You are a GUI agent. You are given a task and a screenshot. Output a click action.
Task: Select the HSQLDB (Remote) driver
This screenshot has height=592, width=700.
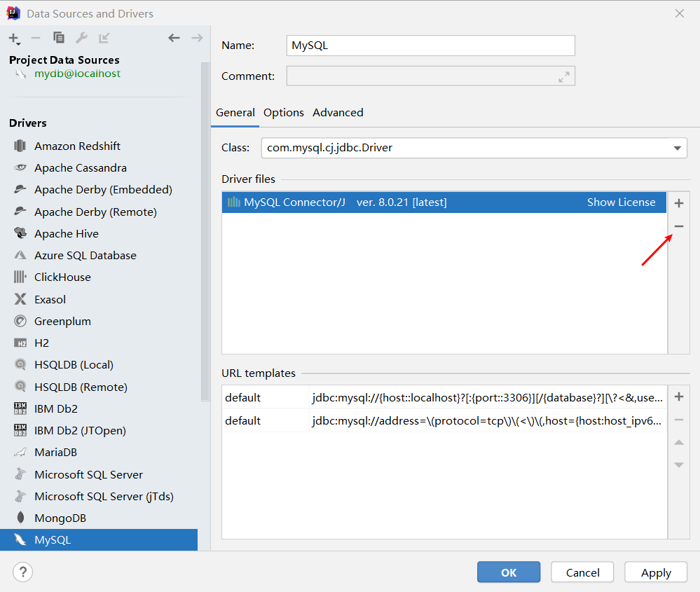click(99, 387)
